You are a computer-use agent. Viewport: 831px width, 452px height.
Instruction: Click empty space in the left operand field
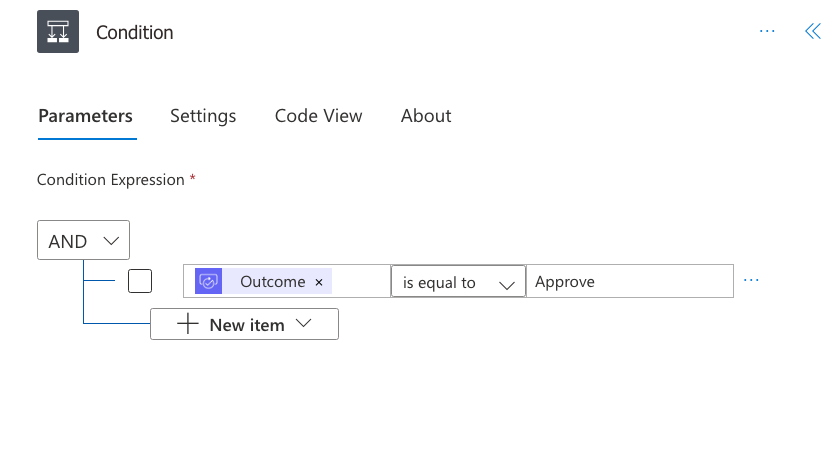click(x=360, y=282)
